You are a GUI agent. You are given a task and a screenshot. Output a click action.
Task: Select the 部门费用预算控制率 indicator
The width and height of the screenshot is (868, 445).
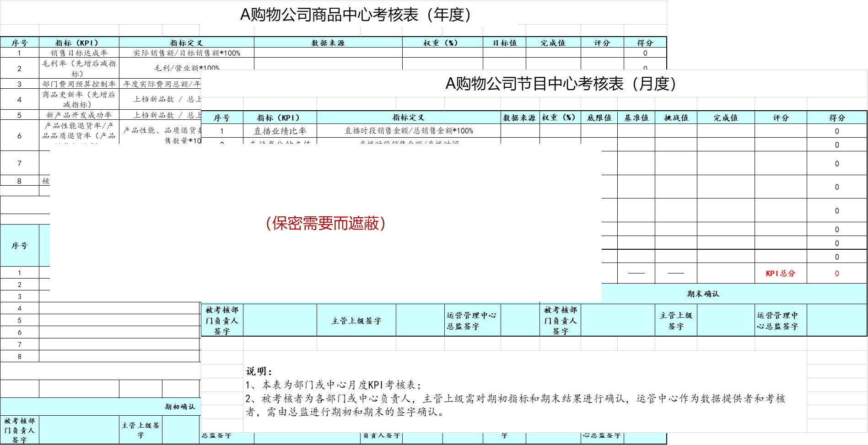tap(80, 85)
